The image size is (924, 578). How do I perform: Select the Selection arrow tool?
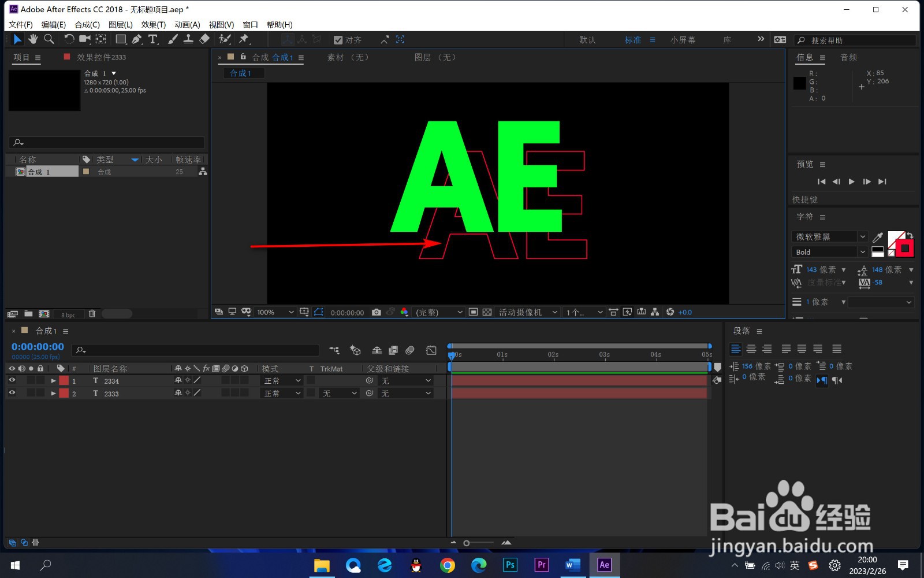pyautogui.click(x=17, y=39)
